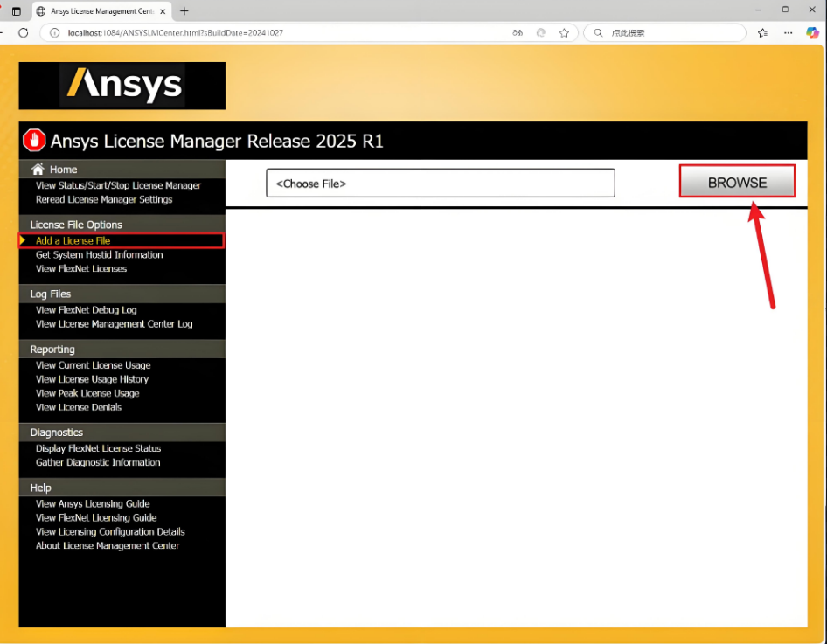Image resolution: width=827 pixels, height=644 pixels.
Task: Open a new browser tab
Action: [x=184, y=11]
